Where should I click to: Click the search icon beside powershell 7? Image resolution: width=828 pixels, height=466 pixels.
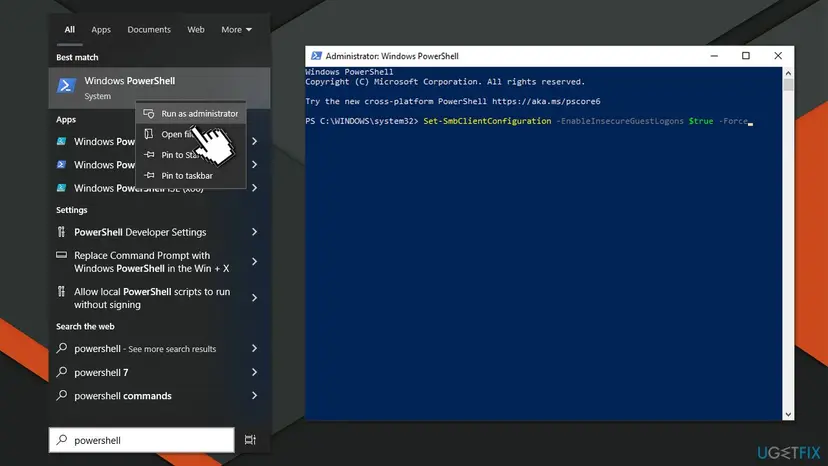(62, 371)
